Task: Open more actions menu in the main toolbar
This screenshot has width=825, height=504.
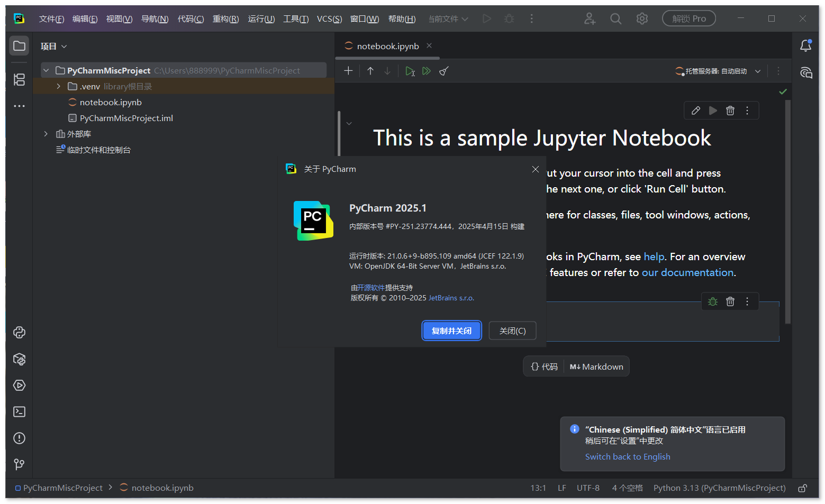Action: tap(532, 19)
